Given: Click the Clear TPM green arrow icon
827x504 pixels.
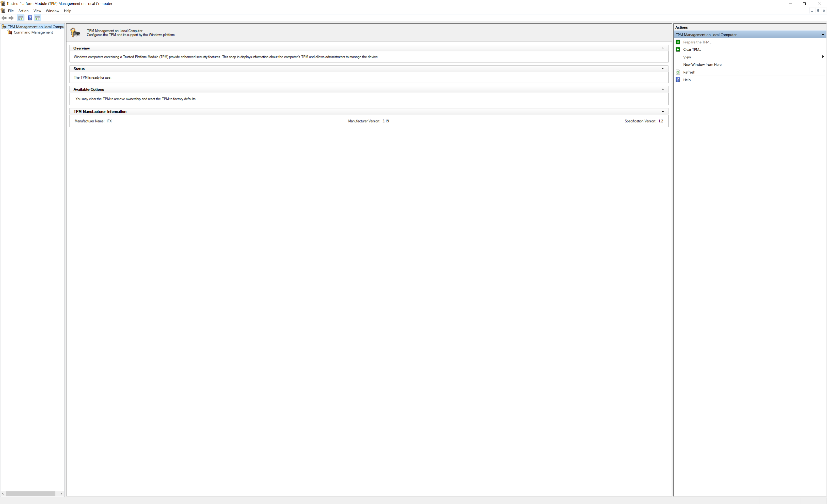Looking at the screenshot, I should (x=678, y=50).
